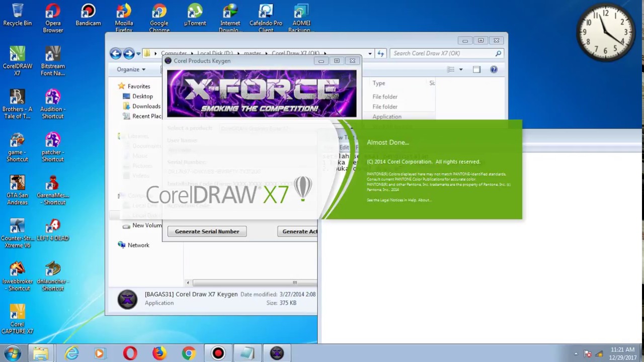The width and height of the screenshot is (644, 362).
Task: Click the Notepad taskbar icon
Action: [247, 353]
